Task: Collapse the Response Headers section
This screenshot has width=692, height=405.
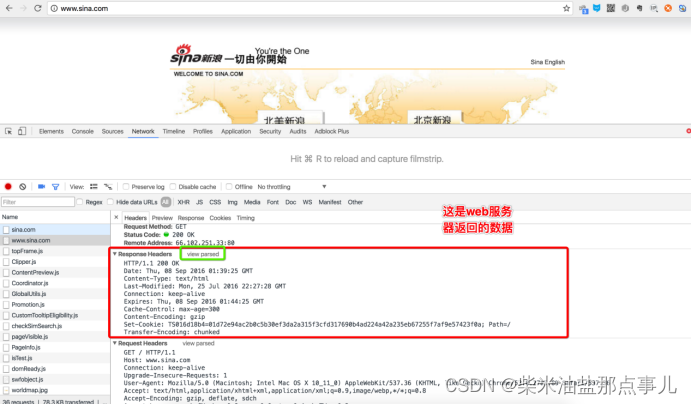Action: coord(115,254)
